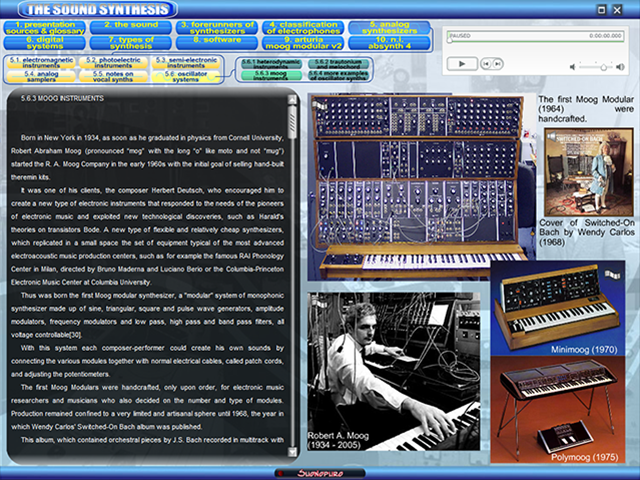Close the Sound Synthesis window
The height and width of the screenshot is (480, 640).
[617, 10]
